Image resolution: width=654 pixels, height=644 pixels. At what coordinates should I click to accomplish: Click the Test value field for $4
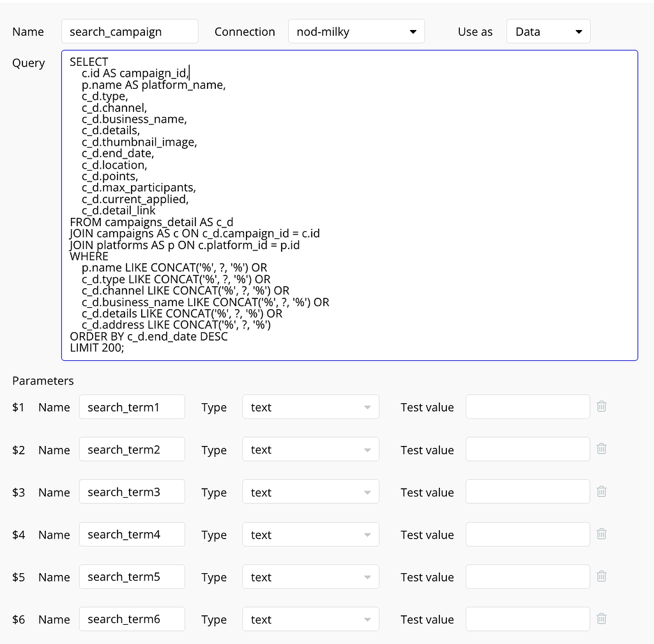coord(527,533)
